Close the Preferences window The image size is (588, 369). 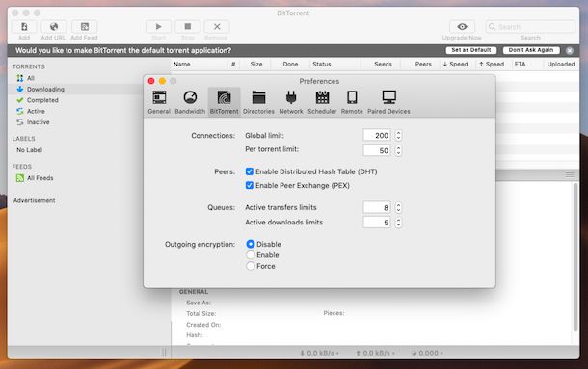[x=151, y=81]
